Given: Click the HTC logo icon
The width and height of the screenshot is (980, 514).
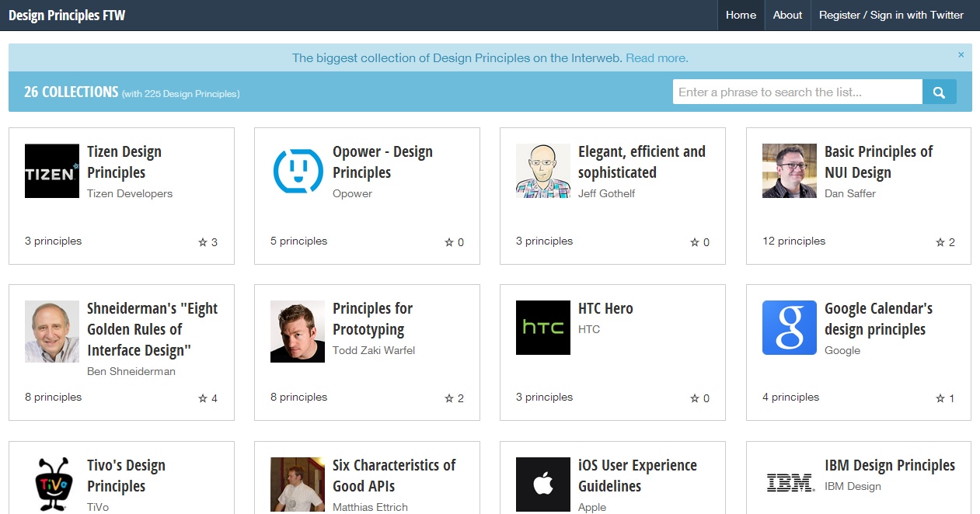Looking at the screenshot, I should pos(543,328).
